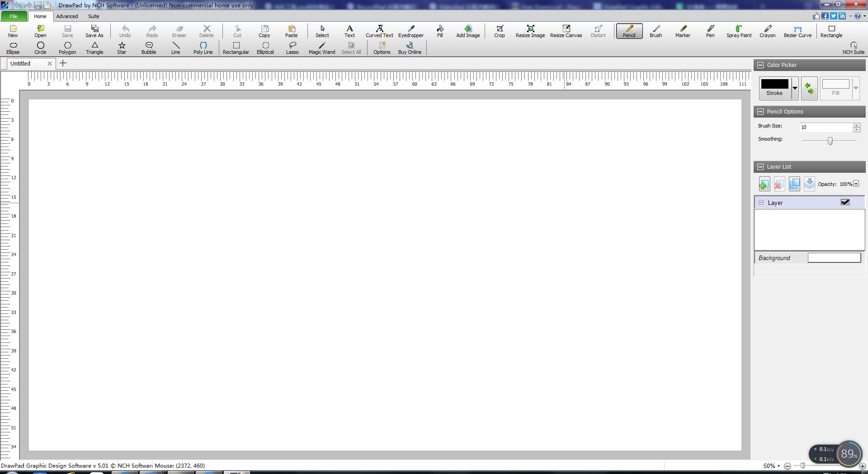This screenshot has width=868, height=474.
Task: Add a new layer in the Layer List
Action: point(764,184)
